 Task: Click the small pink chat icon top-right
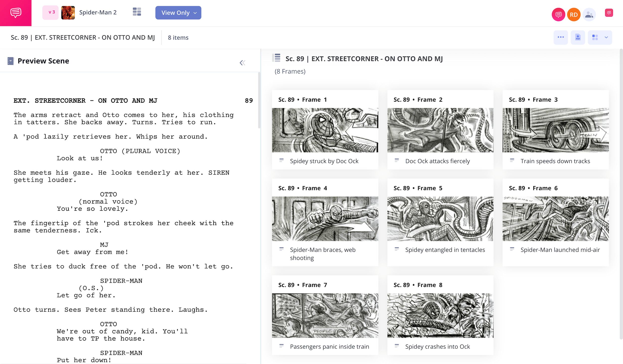click(609, 13)
